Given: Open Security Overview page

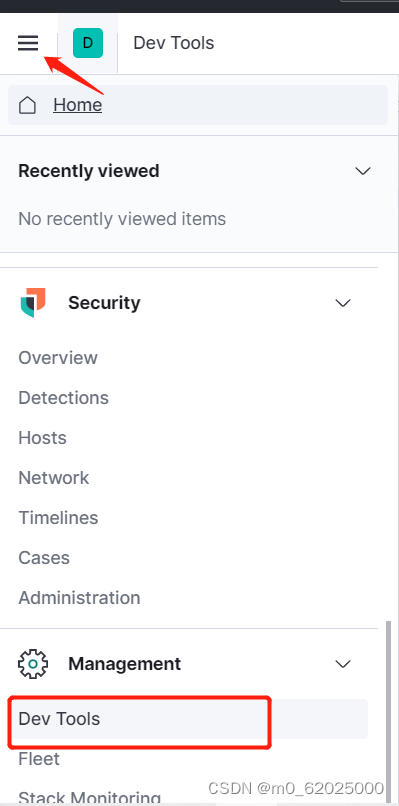Looking at the screenshot, I should pyautogui.click(x=58, y=358).
